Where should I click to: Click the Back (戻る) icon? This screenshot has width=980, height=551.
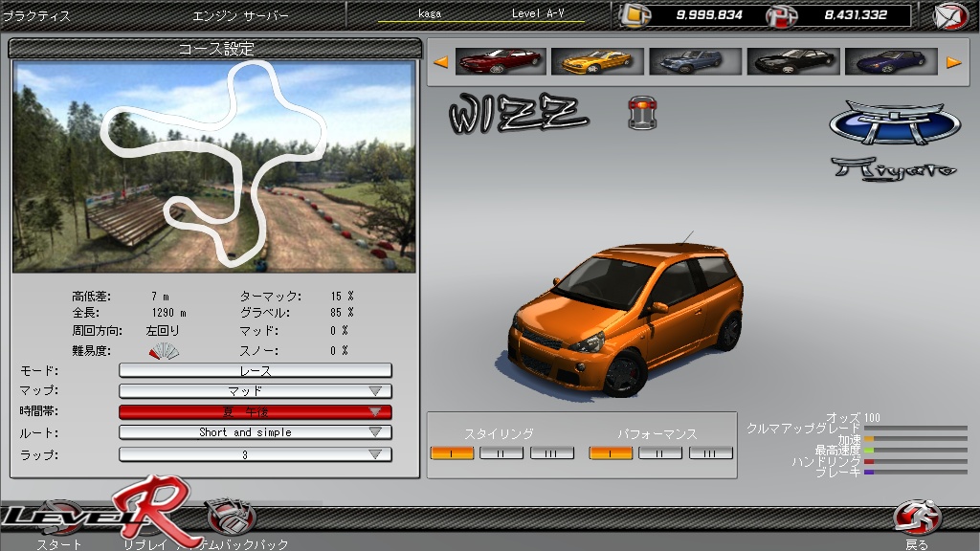(916, 518)
